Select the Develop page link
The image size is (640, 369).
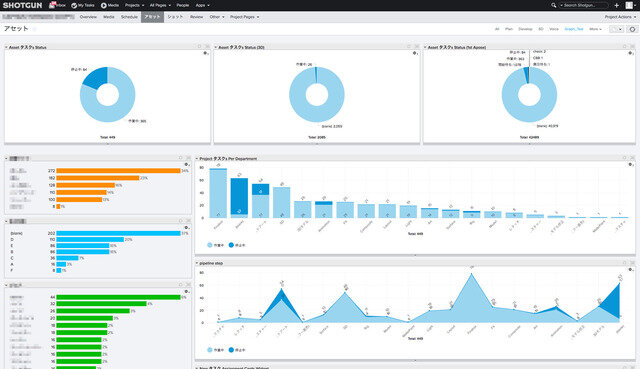[x=525, y=29]
